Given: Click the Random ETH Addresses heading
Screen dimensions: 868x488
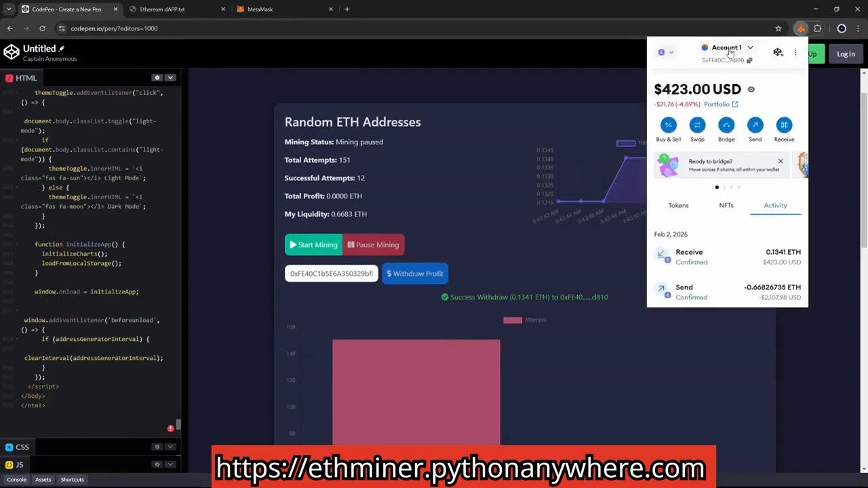Looking at the screenshot, I should [353, 122].
